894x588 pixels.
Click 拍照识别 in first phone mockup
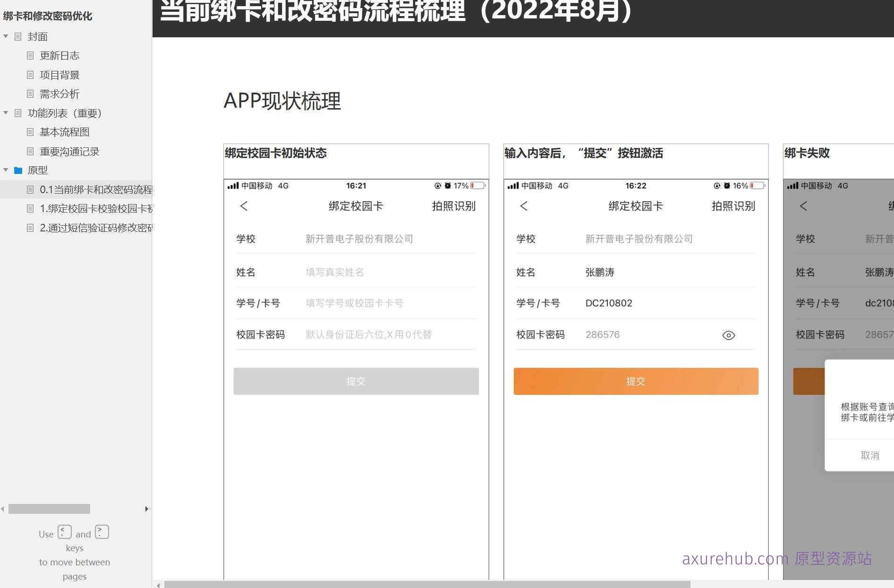[x=453, y=206]
